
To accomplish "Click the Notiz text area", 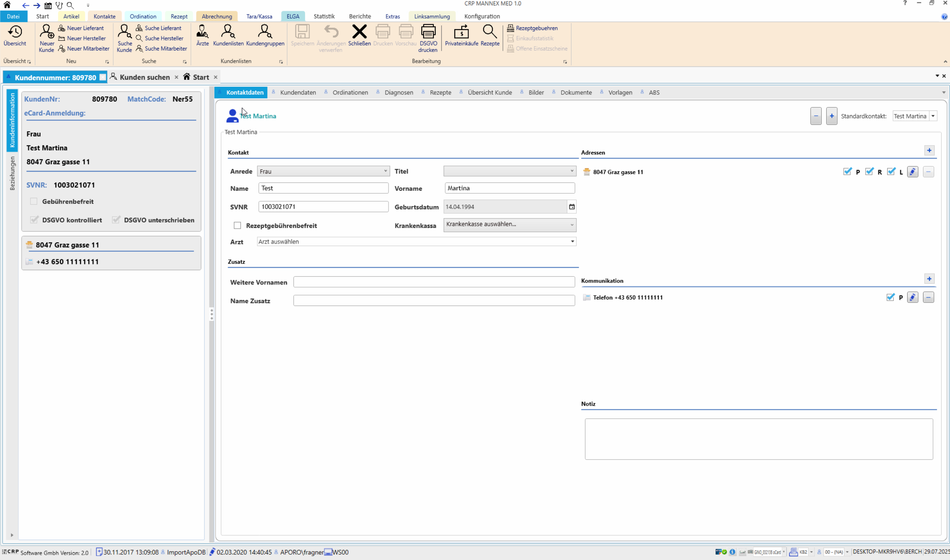I will pos(759,439).
